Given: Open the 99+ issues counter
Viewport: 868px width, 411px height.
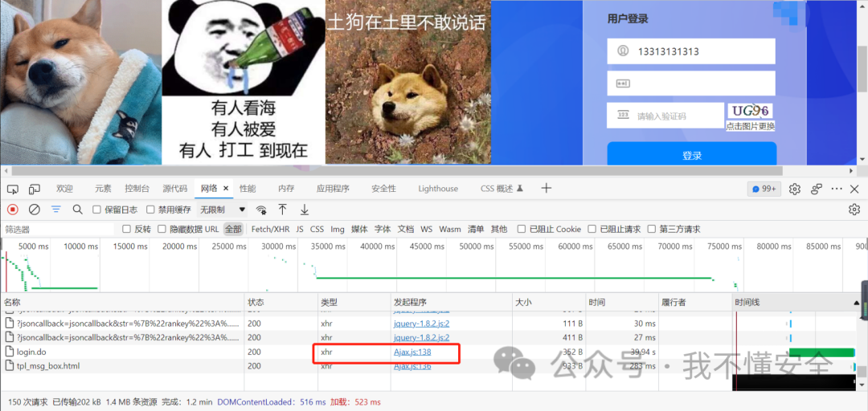Looking at the screenshot, I should tap(764, 189).
